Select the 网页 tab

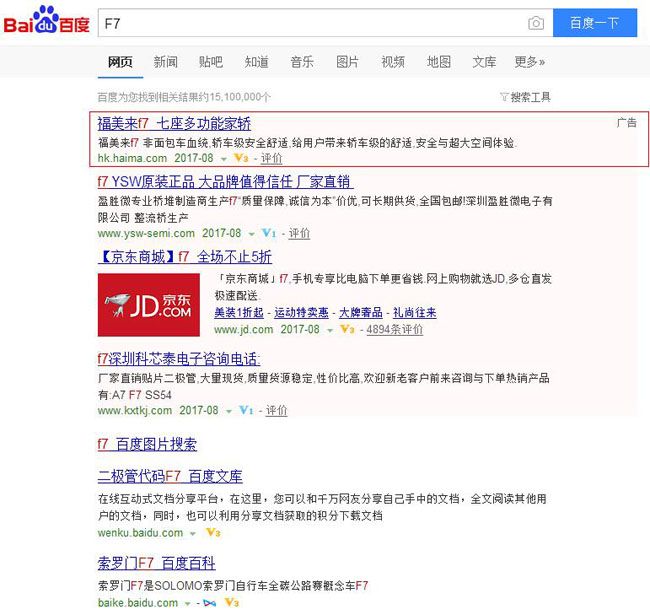click(x=120, y=62)
